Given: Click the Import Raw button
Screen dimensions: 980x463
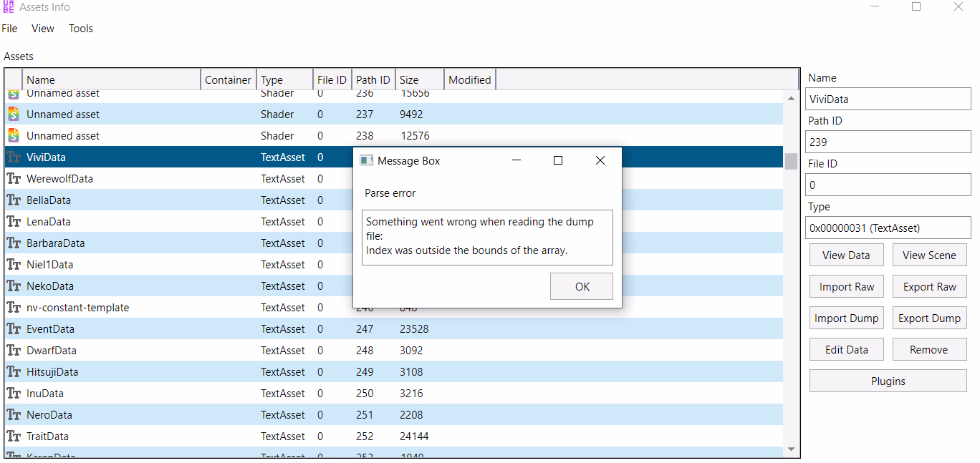Looking at the screenshot, I should [x=846, y=287].
